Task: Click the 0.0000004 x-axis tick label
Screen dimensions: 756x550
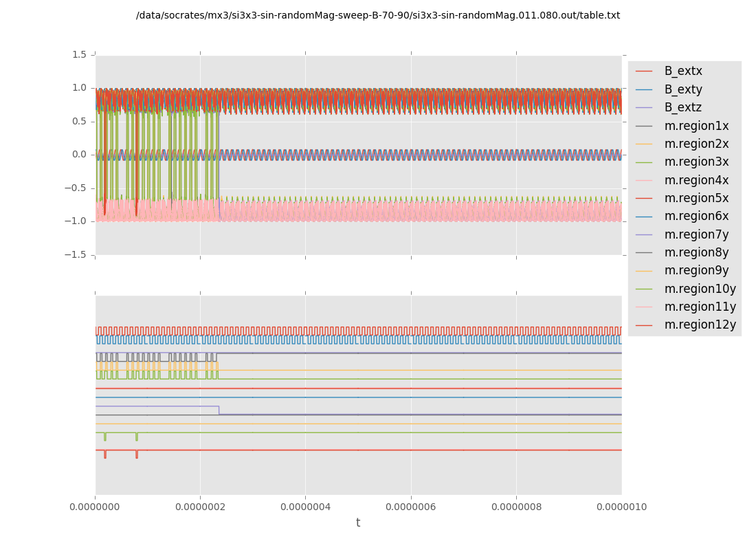Action: [306, 507]
